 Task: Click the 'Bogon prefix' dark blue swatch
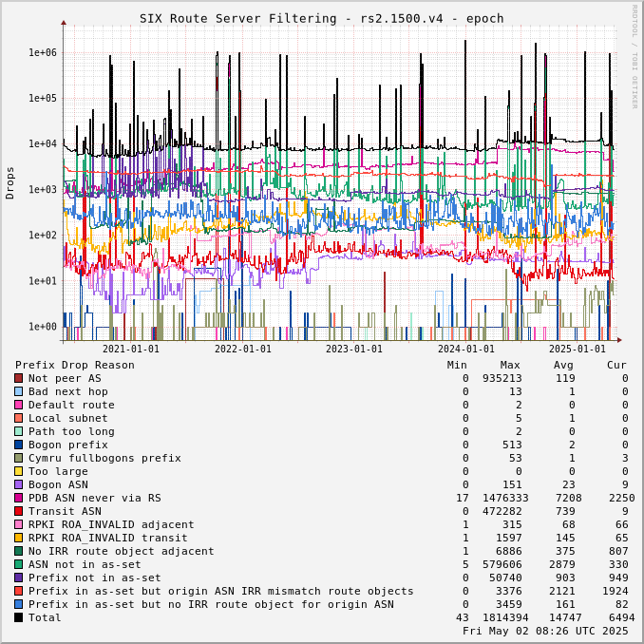[18, 445]
